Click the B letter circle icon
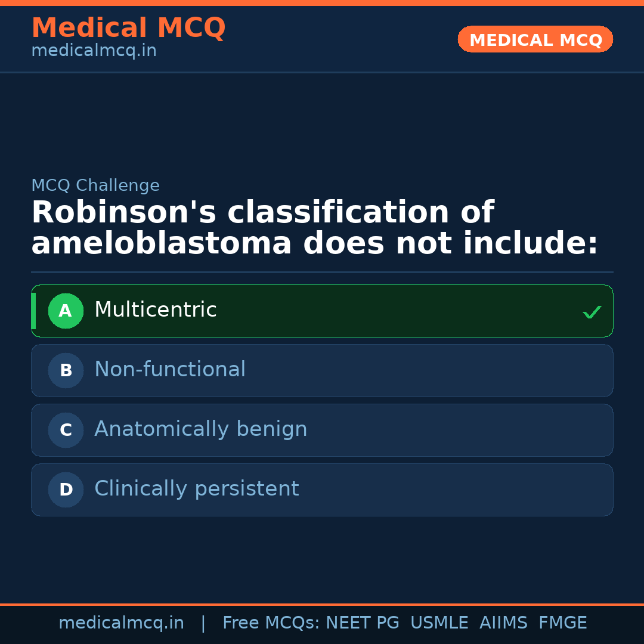Image resolution: width=644 pixels, height=644 pixels. (66, 370)
